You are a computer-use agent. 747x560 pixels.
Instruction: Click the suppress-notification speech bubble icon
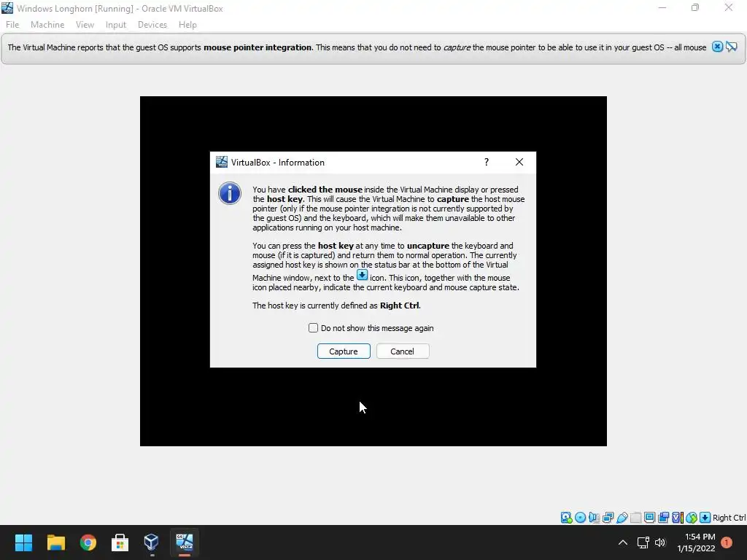(x=732, y=47)
